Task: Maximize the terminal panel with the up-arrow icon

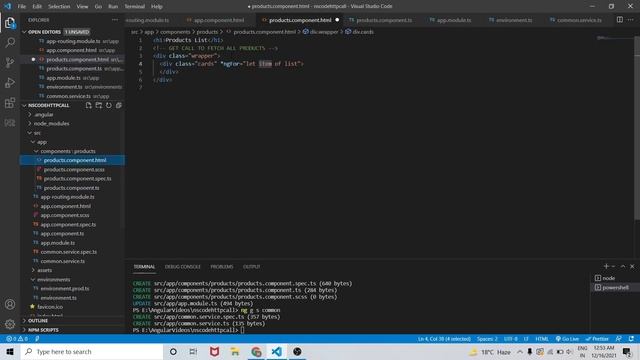Action: pyautogui.click(x=623, y=266)
